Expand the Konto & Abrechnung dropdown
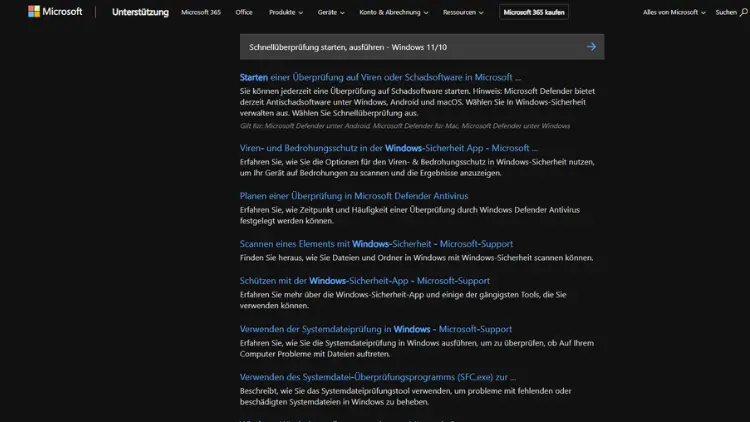This screenshot has width=750, height=422. [x=394, y=12]
